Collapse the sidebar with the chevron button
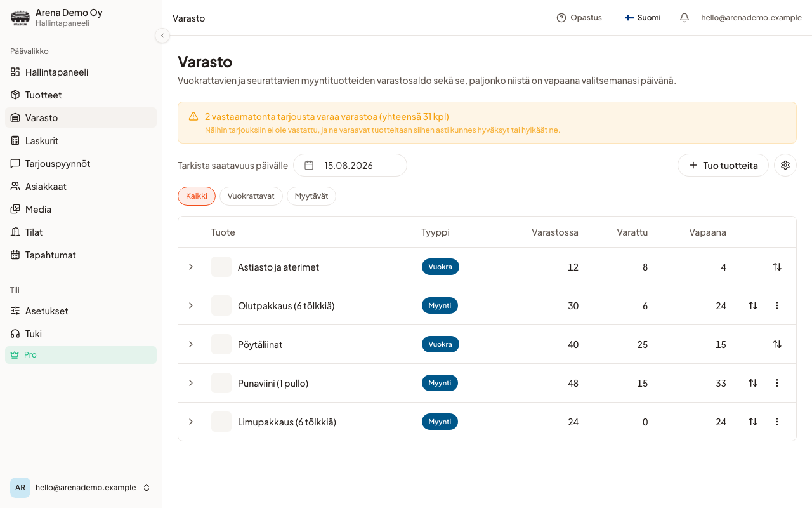 (162, 36)
